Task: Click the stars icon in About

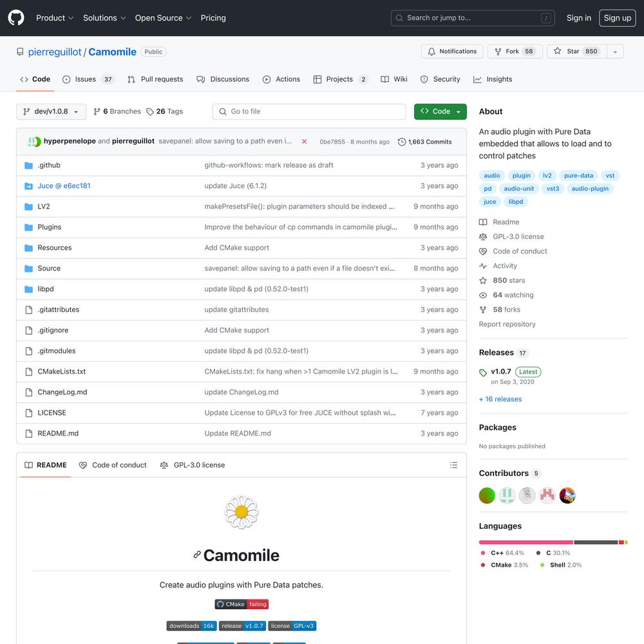Action: click(x=483, y=281)
